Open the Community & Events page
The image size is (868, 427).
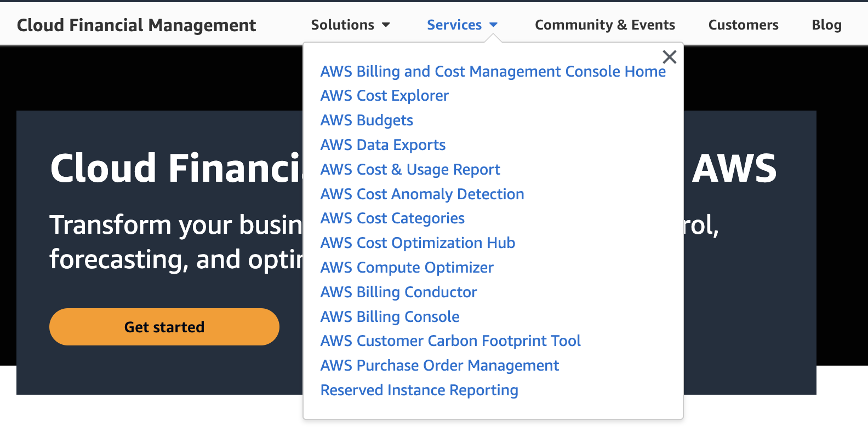click(x=605, y=25)
